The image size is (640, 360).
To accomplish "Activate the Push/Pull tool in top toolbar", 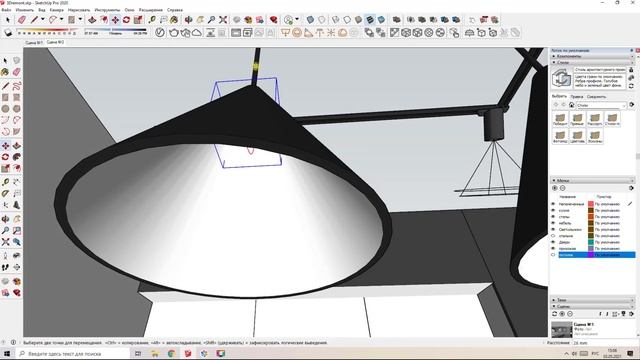I will pyautogui.click(x=92, y=20).
